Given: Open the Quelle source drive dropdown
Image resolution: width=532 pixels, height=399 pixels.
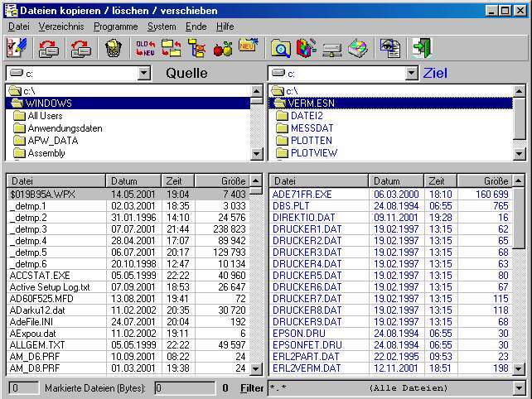Looking at the screenshot, I should click(144, 74).
